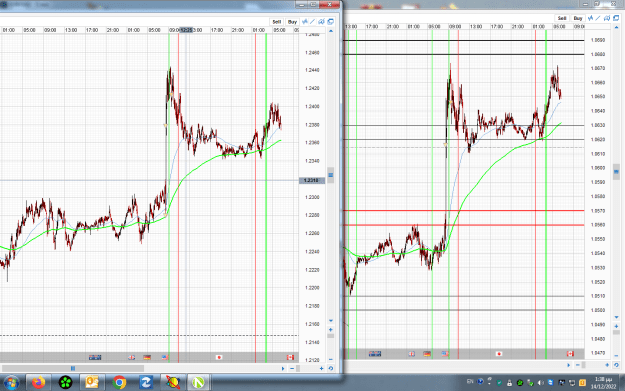Zoom in time axis on right chart
Image resolution: width=625 pixels, height=391 pixels.
coord(607,365)
